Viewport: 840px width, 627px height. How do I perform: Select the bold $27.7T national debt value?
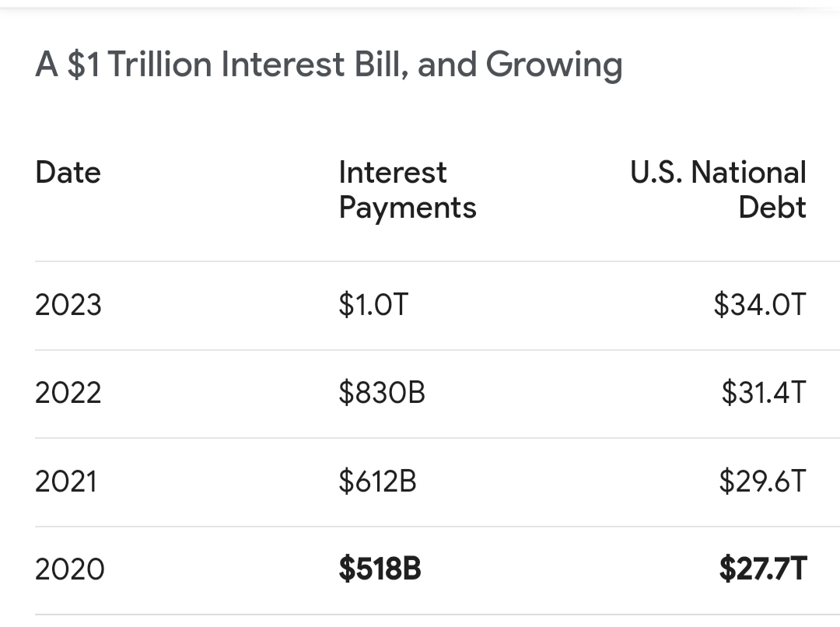(x=763, y=569)
